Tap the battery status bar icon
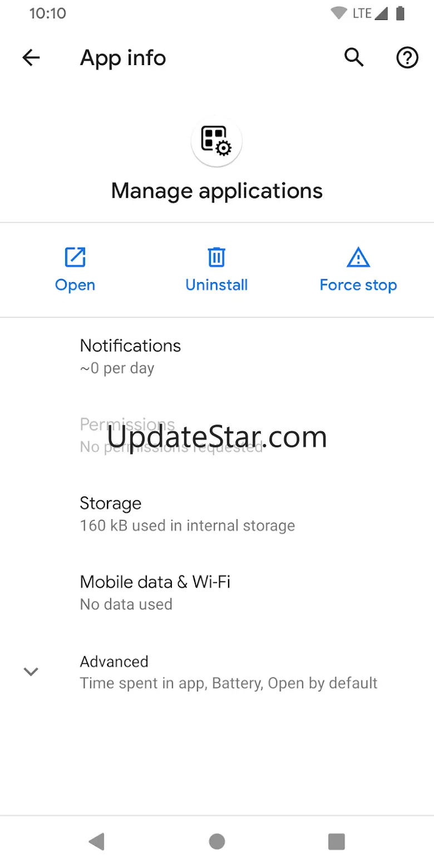Image resolution: width=434 pixels, height=868 pixels. 400,13
